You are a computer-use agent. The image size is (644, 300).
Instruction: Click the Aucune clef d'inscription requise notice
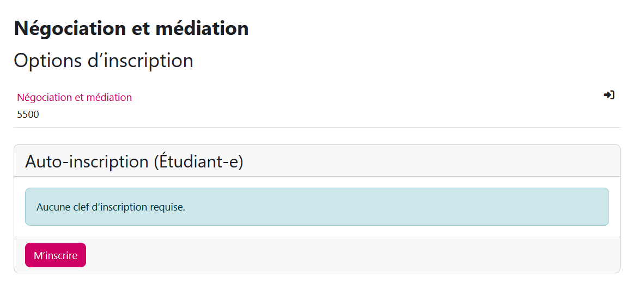(111, 207)
